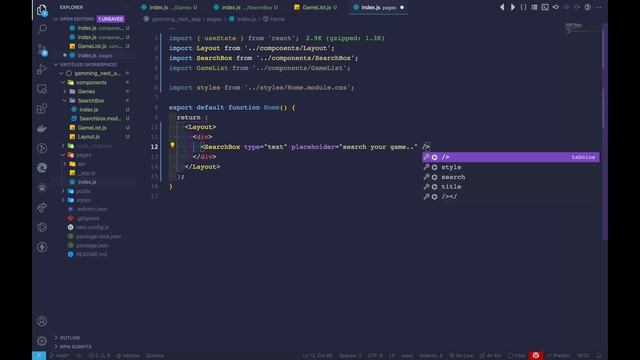Click the red status bar icon
Image resolution: width=640 pixels, height=360 pixels.
tap(536, 356)
